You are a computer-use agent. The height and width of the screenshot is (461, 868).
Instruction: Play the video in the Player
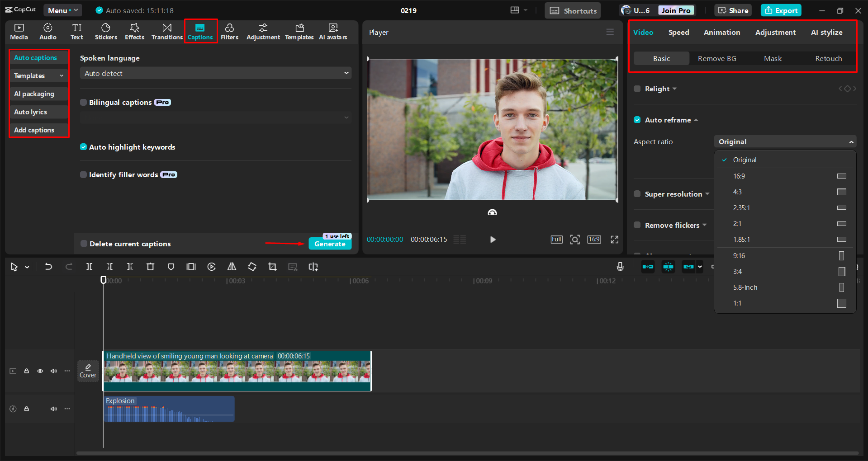pos(493,240)
